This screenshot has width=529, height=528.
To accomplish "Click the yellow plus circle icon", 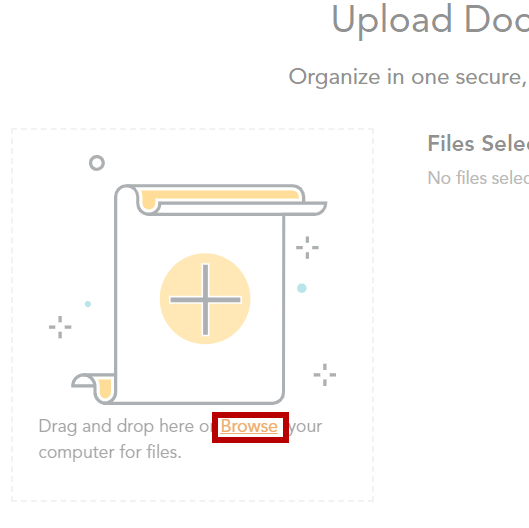I will pyautogui.click(x=205, y=299).
